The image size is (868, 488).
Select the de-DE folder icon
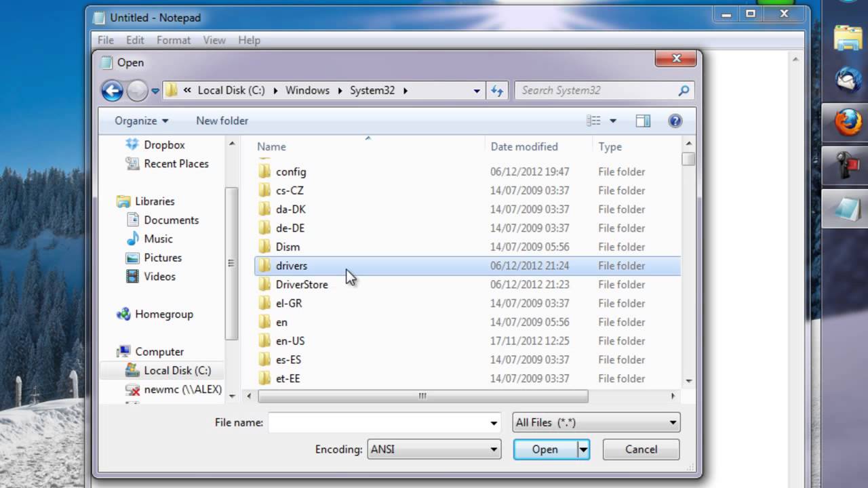click(264, 228)
